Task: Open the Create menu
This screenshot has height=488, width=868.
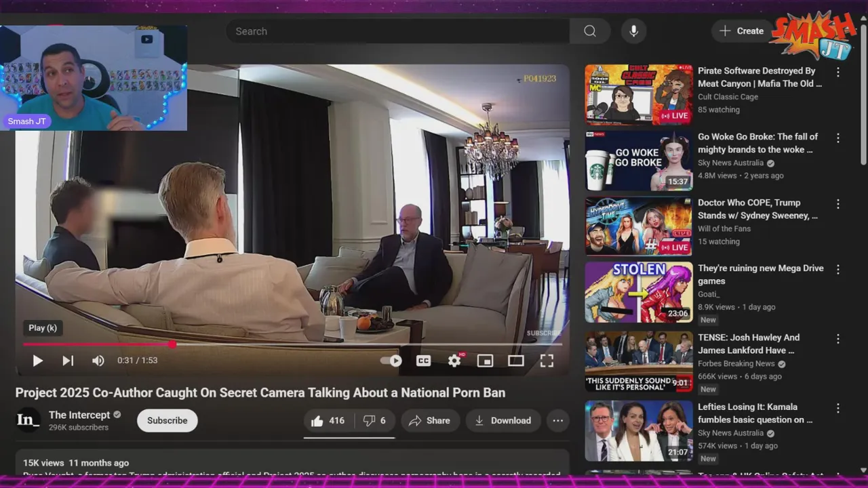Action: pos(742,31)
